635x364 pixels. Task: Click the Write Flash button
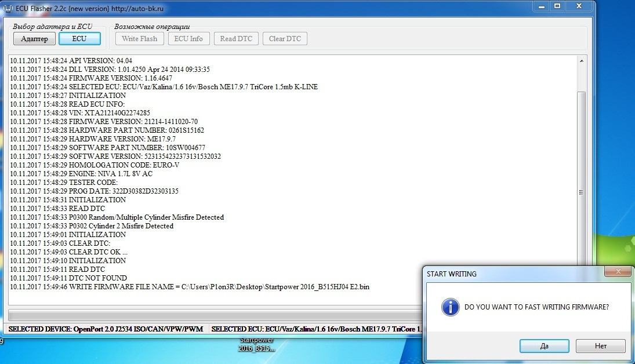140,39
